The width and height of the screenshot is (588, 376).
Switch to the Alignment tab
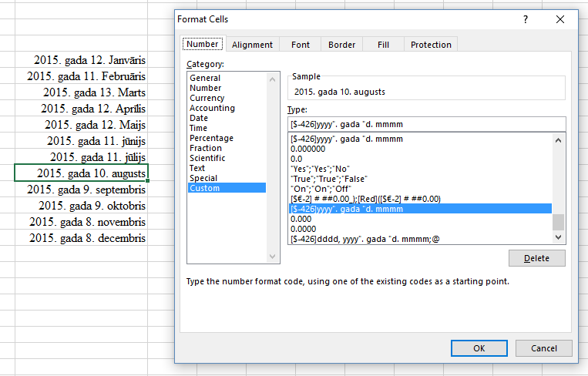[252, 45]
